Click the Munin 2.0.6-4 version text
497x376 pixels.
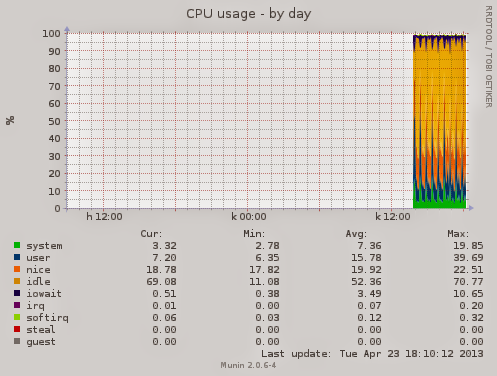pyautogui.click(x=248, y=365)
